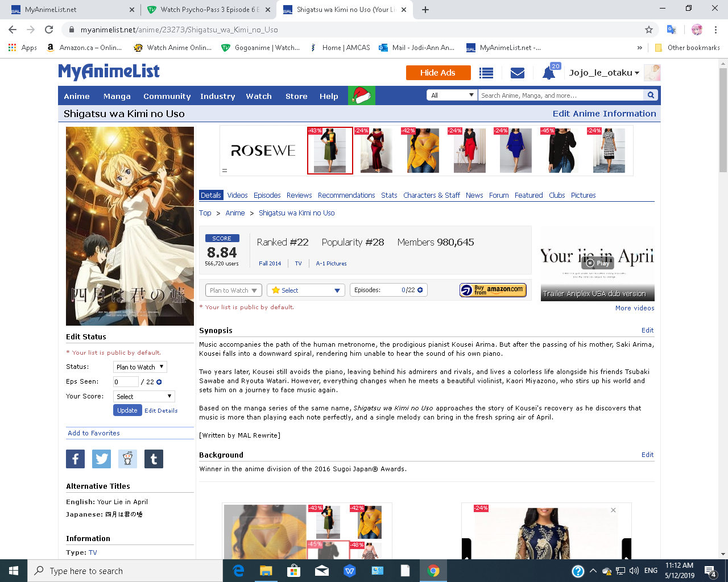Open the anime list icon in header
728x582 pixels.
[x=486, y=73]
